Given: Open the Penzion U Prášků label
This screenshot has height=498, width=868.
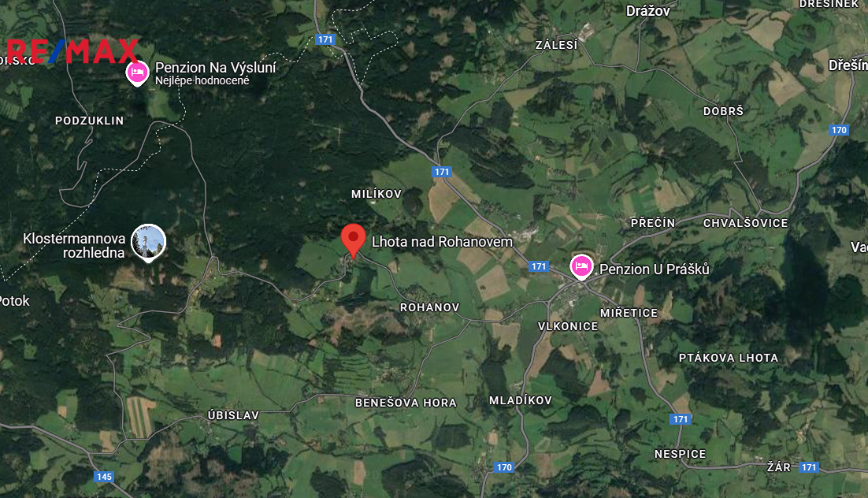Looking at the screenshot, I should tap(655, 269).
